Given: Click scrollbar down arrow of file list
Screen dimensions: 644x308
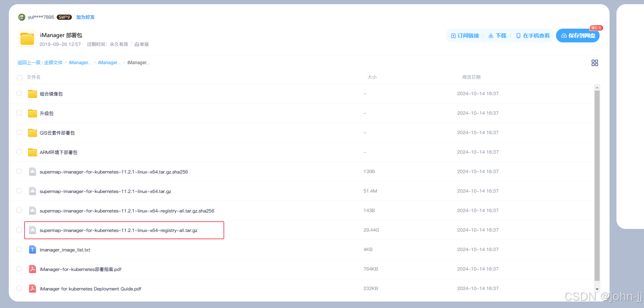Looking at the screenshot, I should (597, 289).
